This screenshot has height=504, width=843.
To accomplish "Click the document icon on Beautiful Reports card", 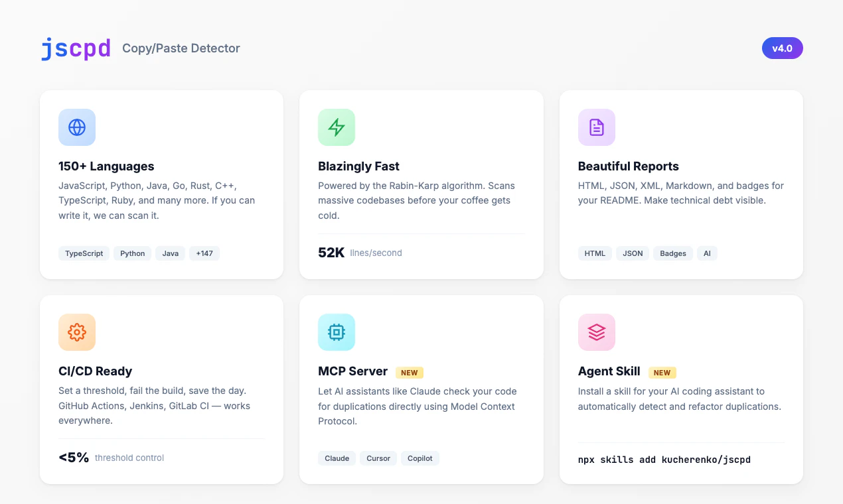I will (x=596, y=127).
